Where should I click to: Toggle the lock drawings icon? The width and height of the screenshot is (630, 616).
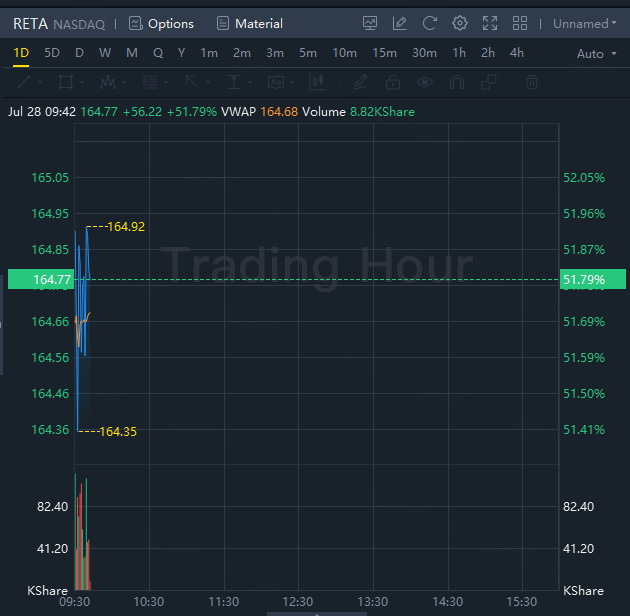[x=393, y=83]
